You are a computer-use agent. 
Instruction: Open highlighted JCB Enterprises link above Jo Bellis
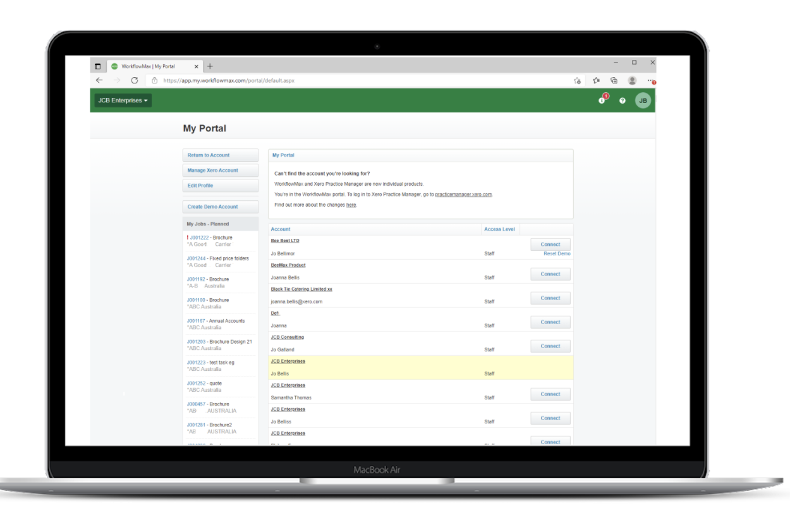(x=288, y=361)
